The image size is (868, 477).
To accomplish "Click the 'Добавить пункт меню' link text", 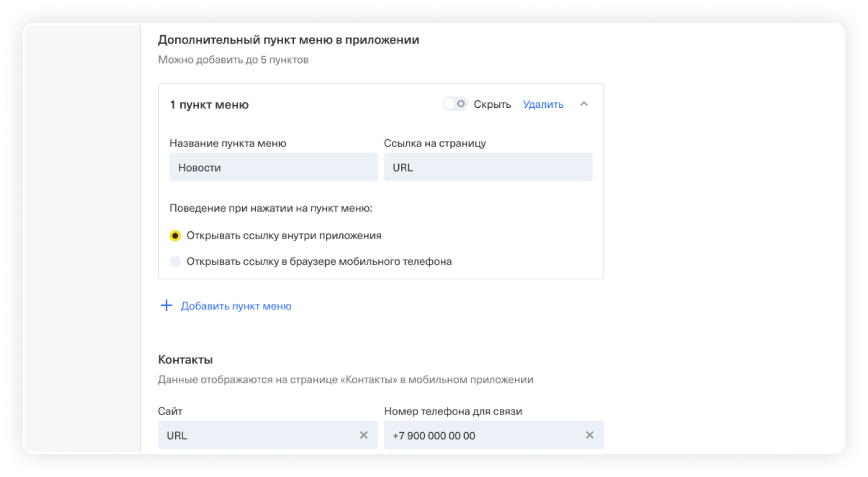I will coord(236,306).
